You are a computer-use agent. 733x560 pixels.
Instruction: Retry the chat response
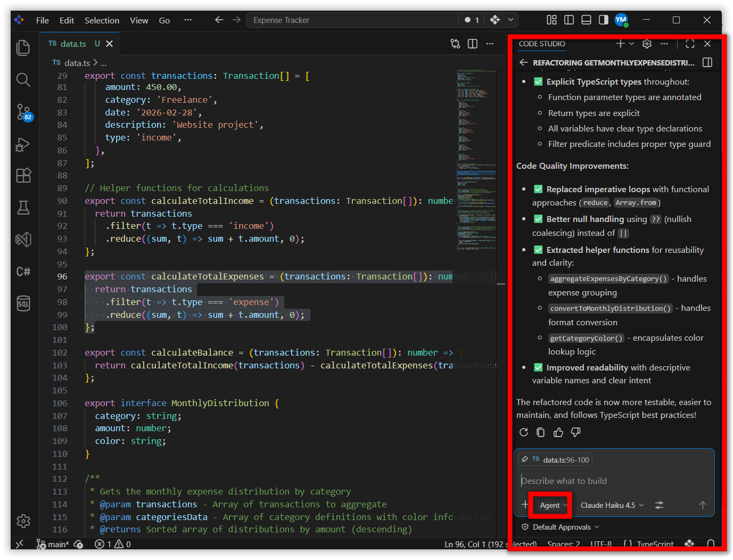click(524, 432)
